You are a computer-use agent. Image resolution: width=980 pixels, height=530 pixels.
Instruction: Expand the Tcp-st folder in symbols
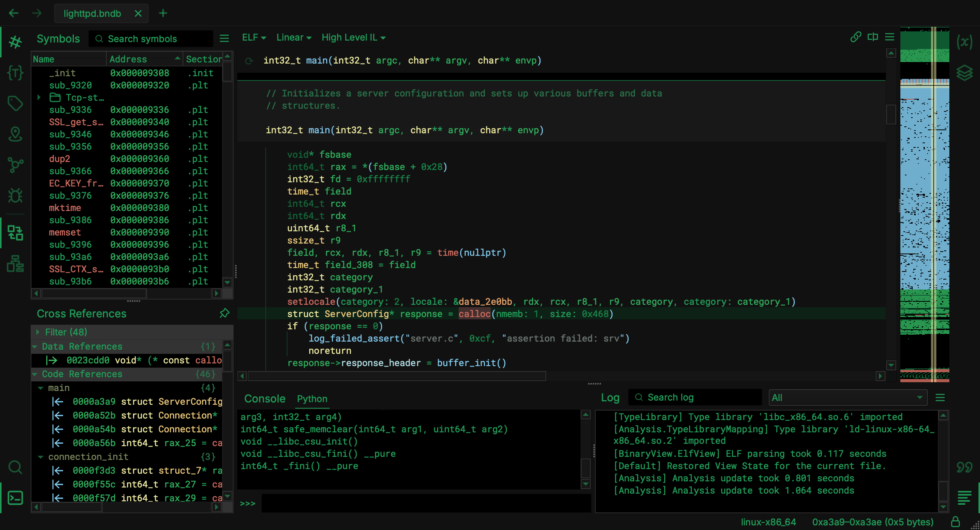coord(39,97)
